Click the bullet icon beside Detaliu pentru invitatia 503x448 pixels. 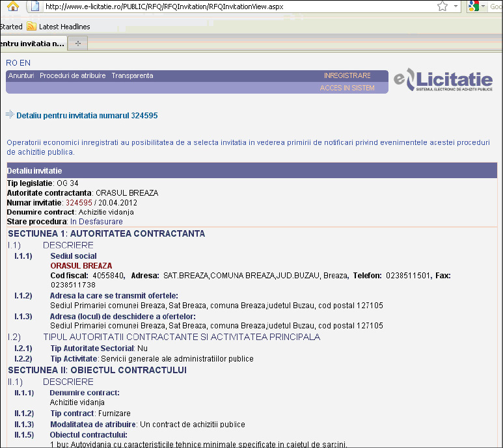[9, 115]
